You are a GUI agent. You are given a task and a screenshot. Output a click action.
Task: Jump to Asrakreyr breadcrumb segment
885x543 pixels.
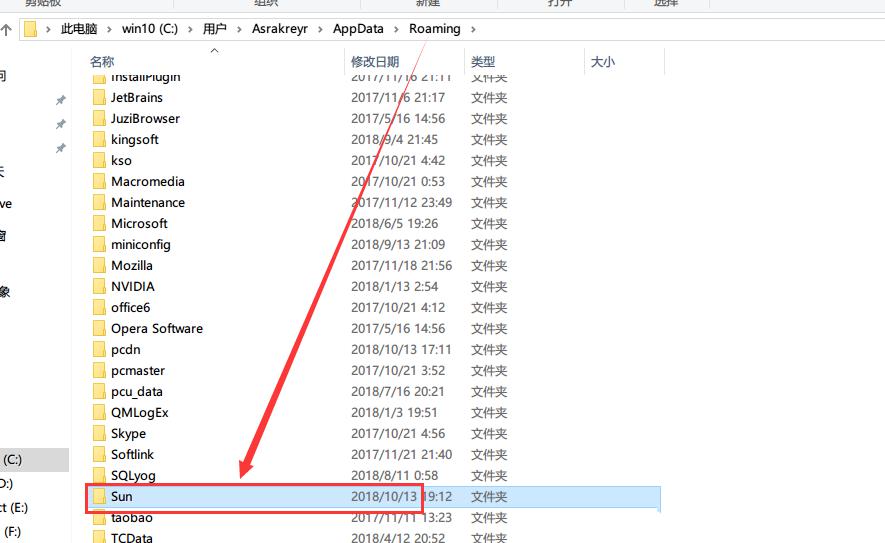tap(280, 29)
